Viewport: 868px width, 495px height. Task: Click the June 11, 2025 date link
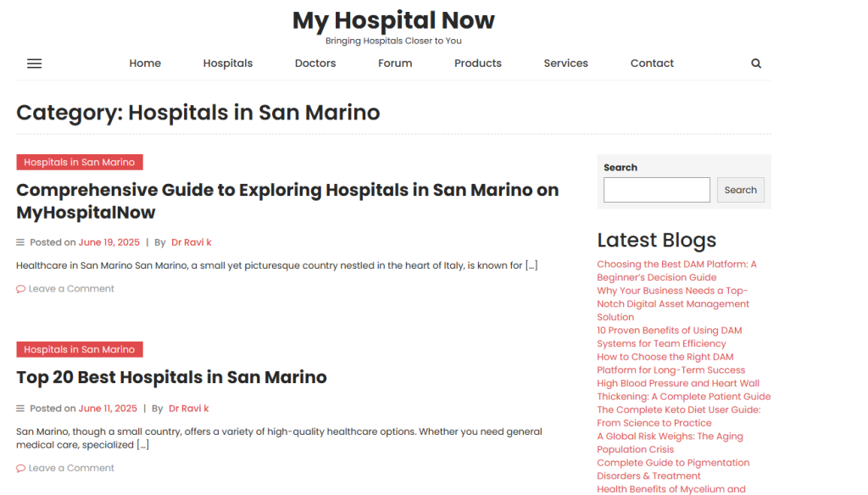(108, 409)
